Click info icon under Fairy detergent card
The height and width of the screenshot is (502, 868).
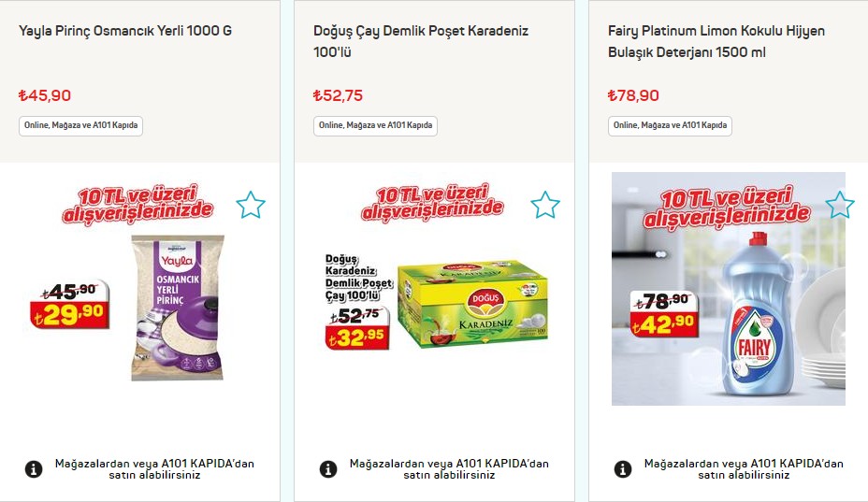pyautogui.click(x=623, y=469)
